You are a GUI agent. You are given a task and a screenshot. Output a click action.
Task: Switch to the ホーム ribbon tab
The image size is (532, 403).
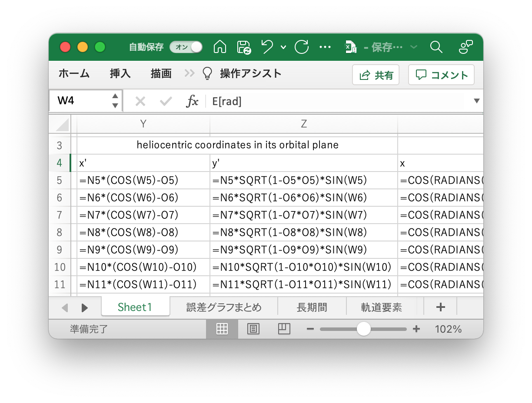tap(74, 74)
